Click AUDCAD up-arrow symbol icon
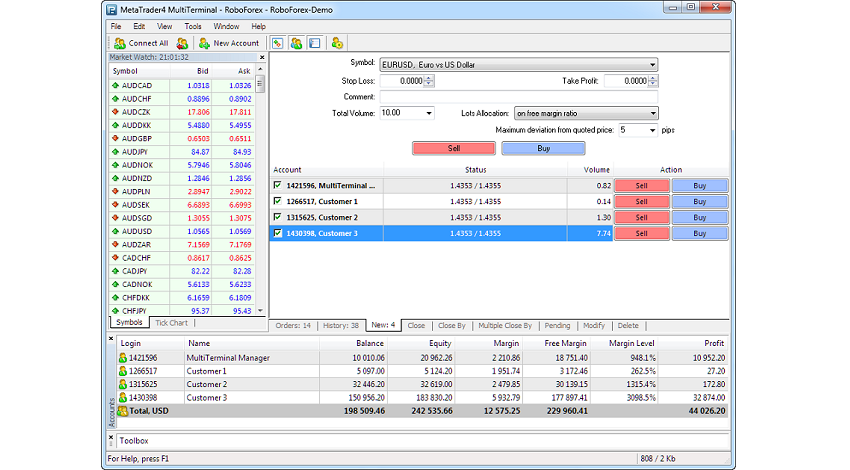Image resolution: width=850 pixels, height=470 pixels. (115, 86)
